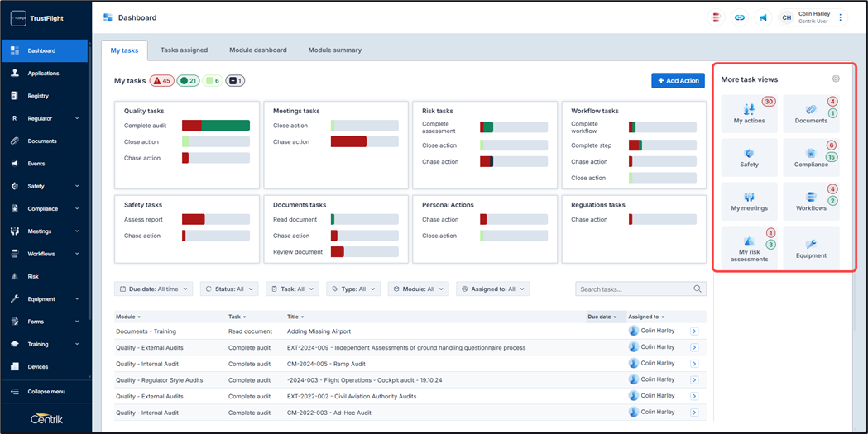Open the My actions task view tile
Image resolution: width=868 pixels, height=434 pixels.
[x=749, y=114]
